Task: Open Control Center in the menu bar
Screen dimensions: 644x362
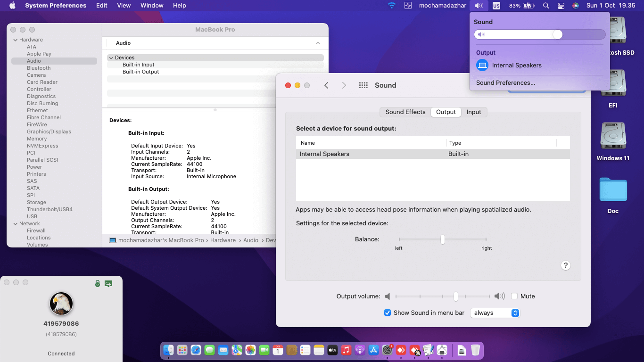Action: (x=561, y=6)
